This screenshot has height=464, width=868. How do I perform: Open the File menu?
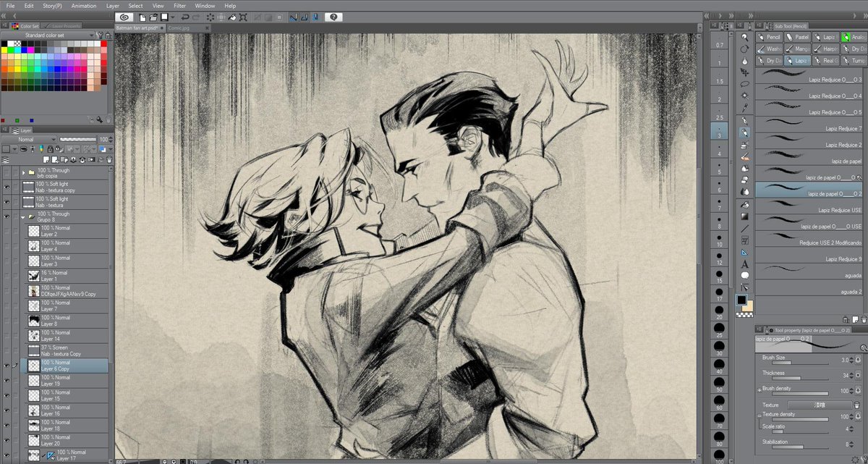(10, 5)
